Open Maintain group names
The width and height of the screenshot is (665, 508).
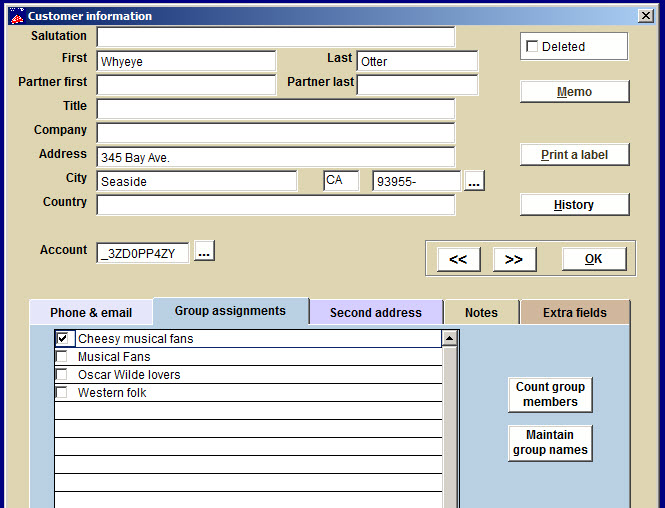point(550,443)
